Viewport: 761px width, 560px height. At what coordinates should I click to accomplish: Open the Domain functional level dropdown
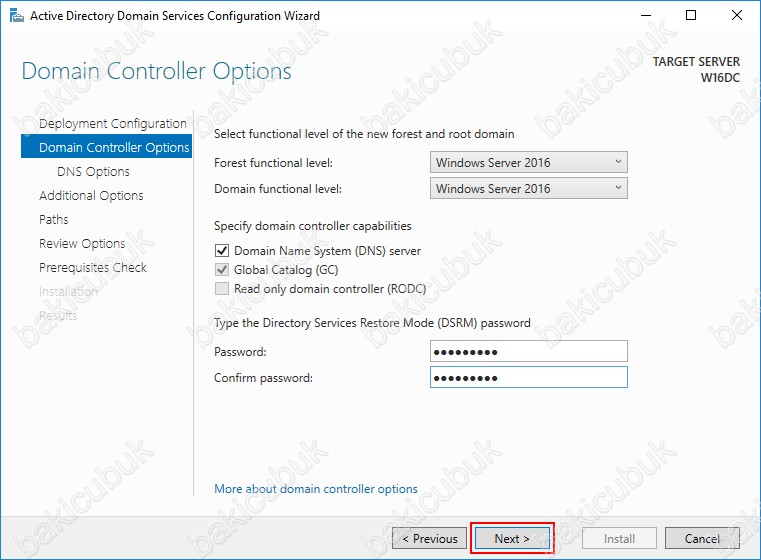[x=528, y=188]
